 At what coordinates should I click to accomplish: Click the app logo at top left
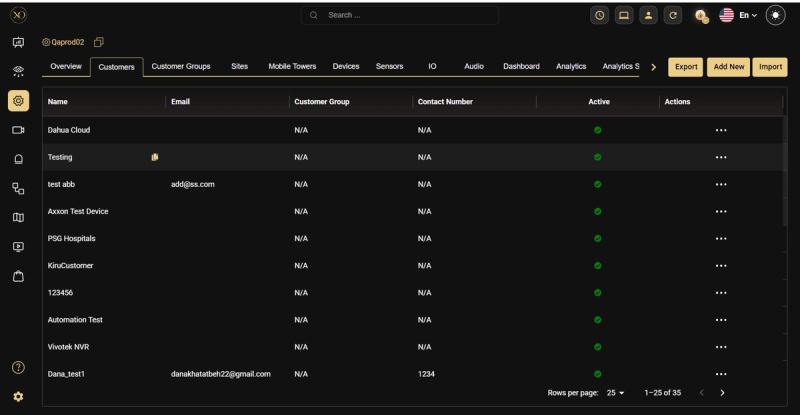coord(18,15)
